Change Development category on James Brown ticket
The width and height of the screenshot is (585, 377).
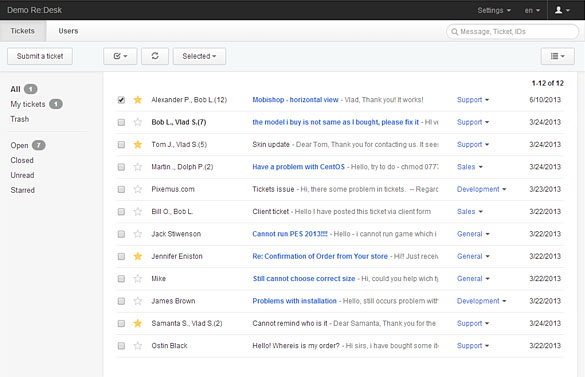click(x=481, y=301)
